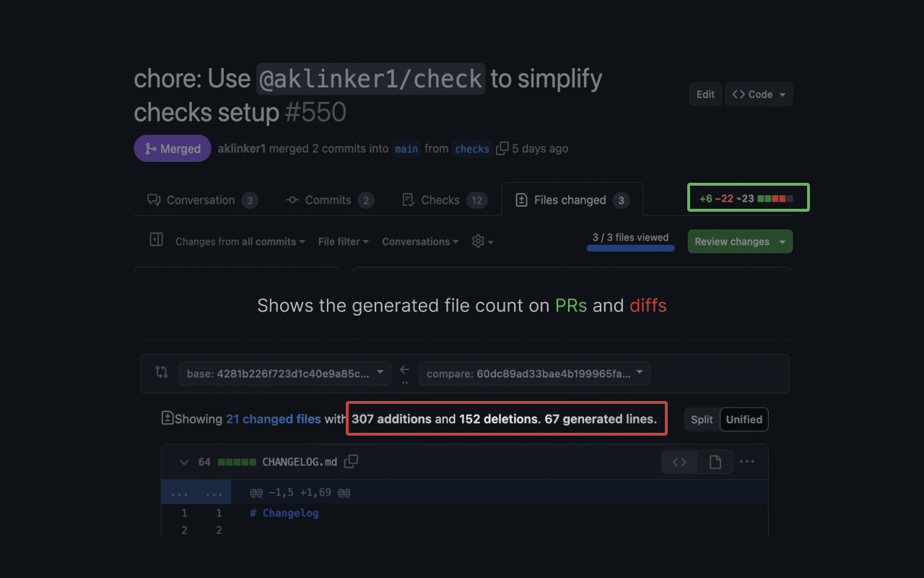The width and height of the screenshot is (924, 578).
Task: Open CHANGELOG.md more options menu
Action: [747, 462]
